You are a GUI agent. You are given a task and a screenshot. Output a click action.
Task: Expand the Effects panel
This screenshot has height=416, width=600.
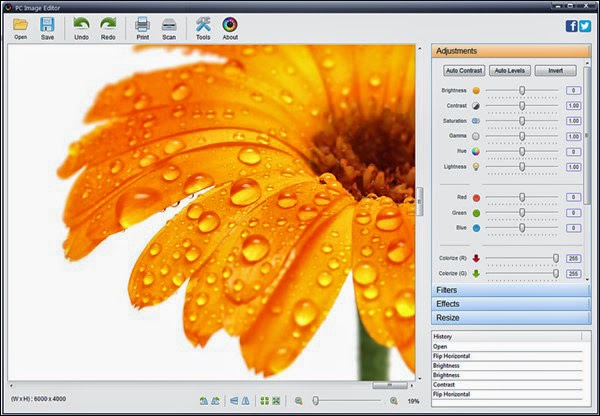(x=511, y=304)
